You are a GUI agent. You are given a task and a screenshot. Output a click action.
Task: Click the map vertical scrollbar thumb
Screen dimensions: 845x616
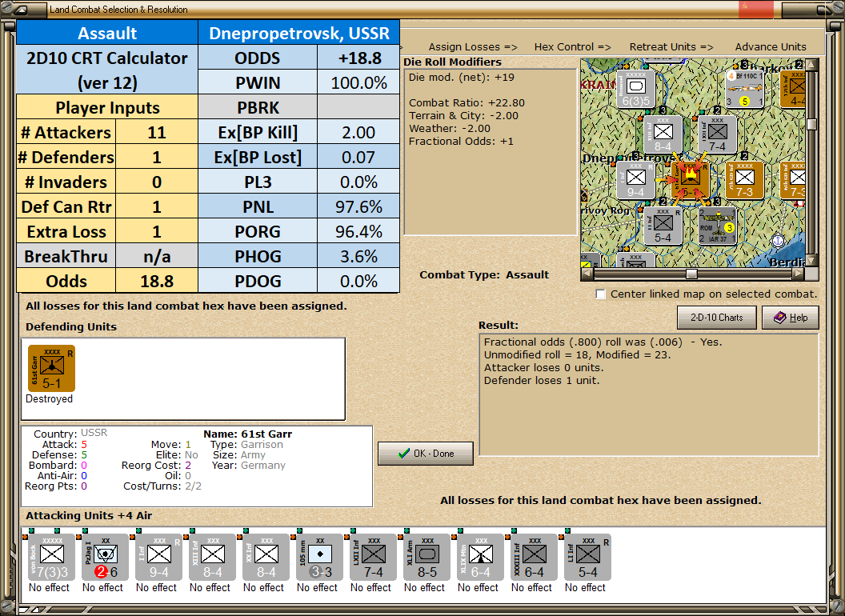pyautogui.click(x=811, y=125)
